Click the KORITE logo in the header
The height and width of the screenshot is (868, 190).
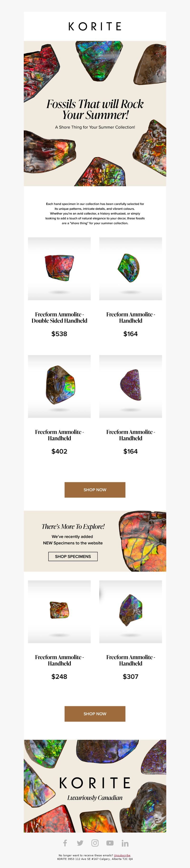coord(95,26)
